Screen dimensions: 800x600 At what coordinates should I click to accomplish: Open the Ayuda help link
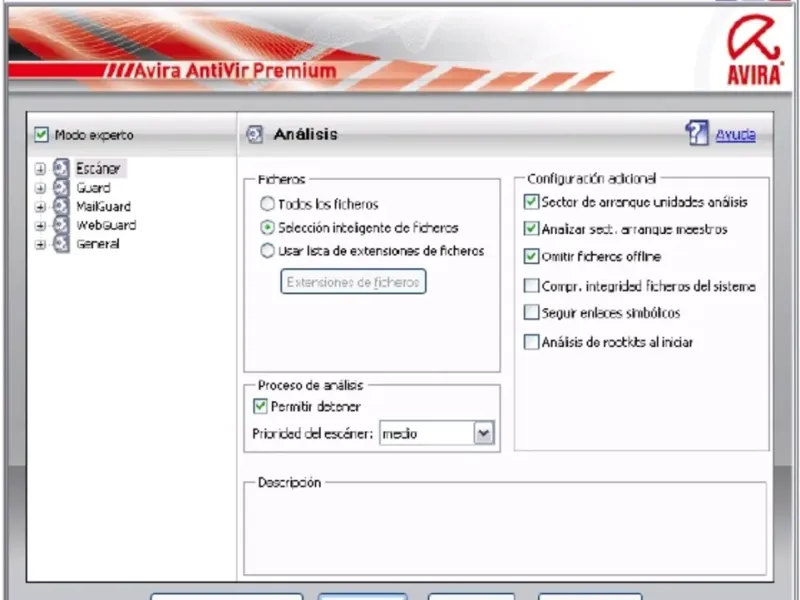point(735,135)
